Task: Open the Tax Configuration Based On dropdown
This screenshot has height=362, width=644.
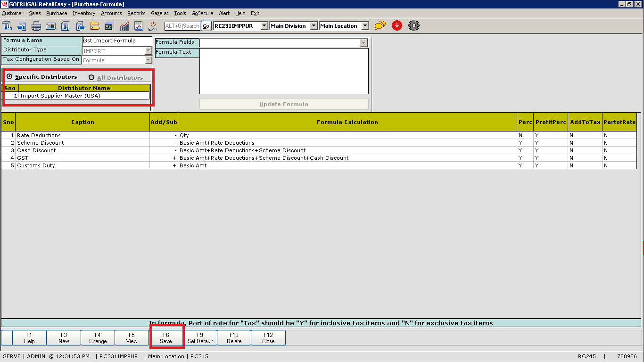Action: pos(148,60)
